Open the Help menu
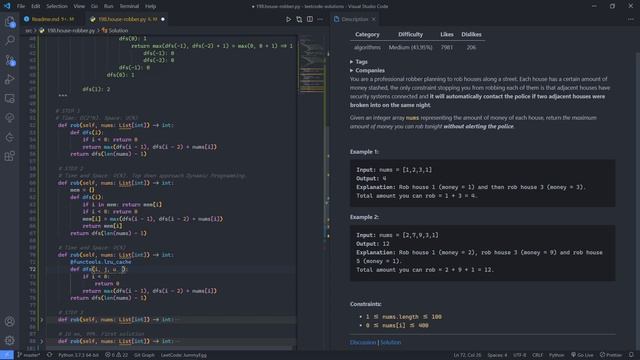The width and height of the screenshot is (640, 360). click(x=150, y=6)
